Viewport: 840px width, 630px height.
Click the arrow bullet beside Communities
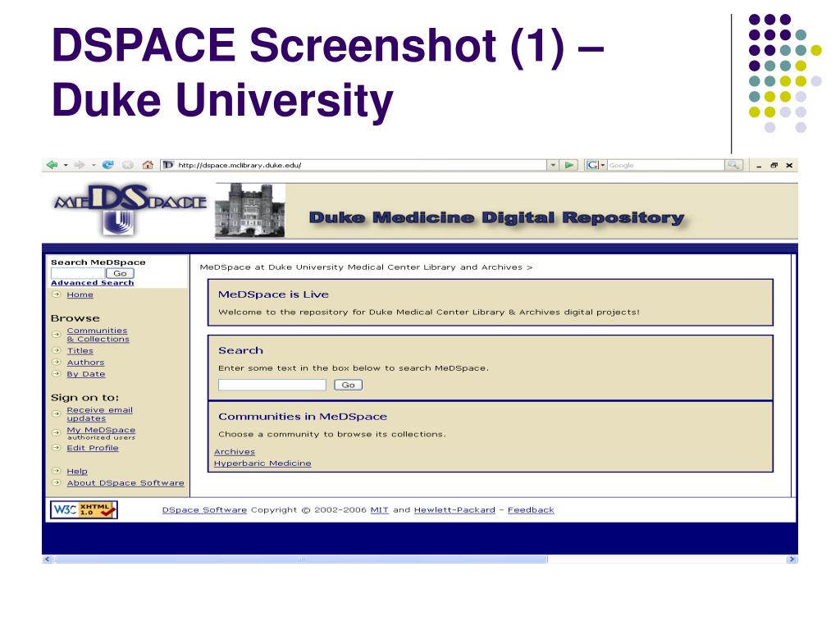57,335
